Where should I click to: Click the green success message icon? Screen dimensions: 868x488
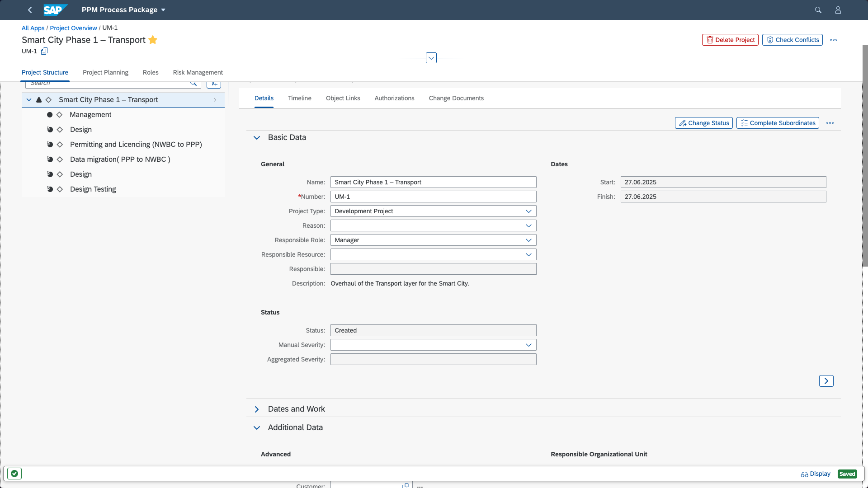coord(14,474)
